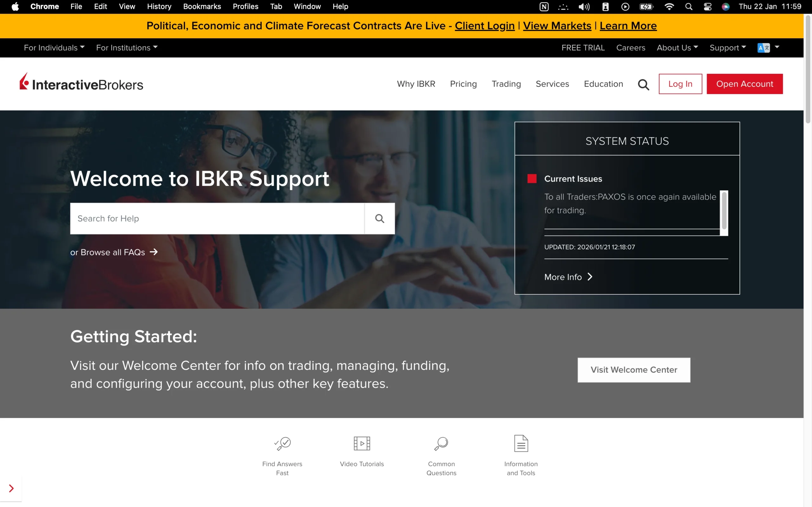Viewport: 812px width, 507px height.
Task: Open the site search magnifier in navigation
Action: click(x=643, y=84)
